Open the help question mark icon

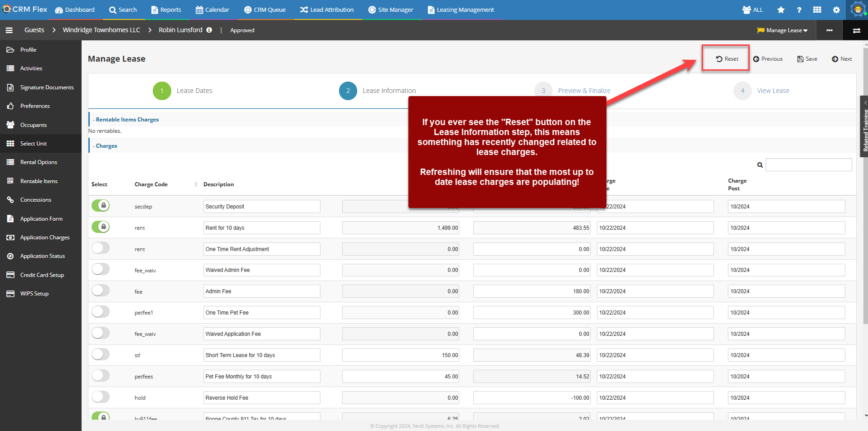pyautogui.click(x=799, y=10)
